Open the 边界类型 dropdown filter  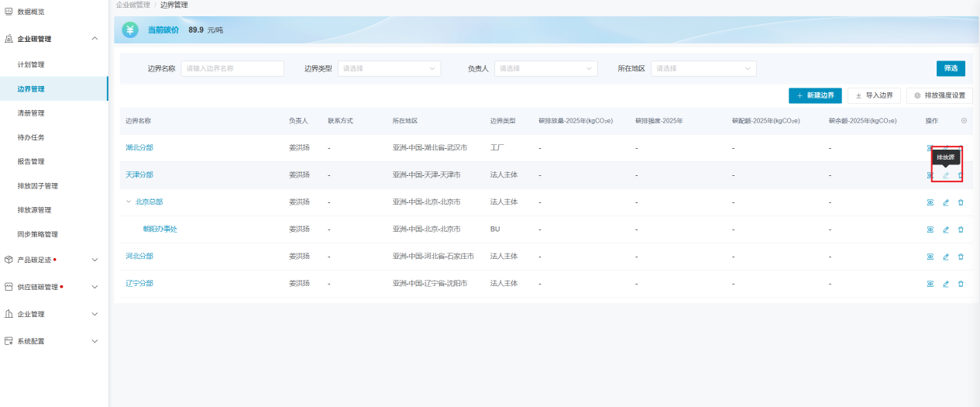point(389,68)
